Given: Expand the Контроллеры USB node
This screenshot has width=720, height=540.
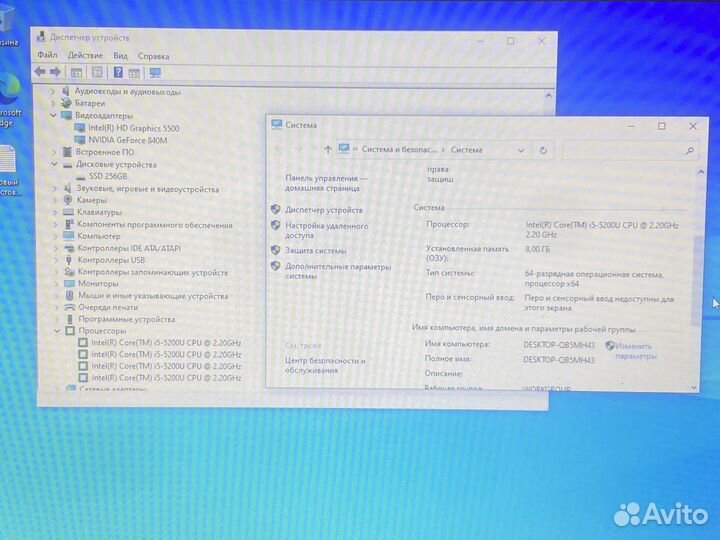Looking at the screenshot, I should tap(56, 260).
